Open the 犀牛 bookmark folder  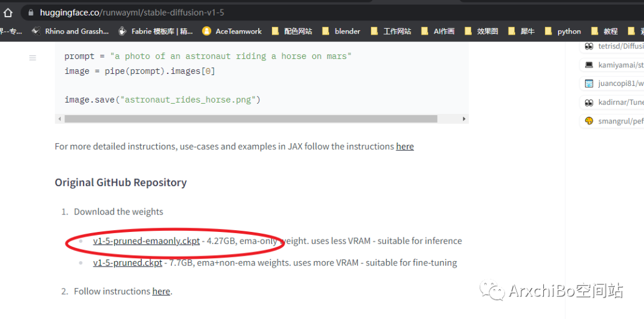point(522,31)
